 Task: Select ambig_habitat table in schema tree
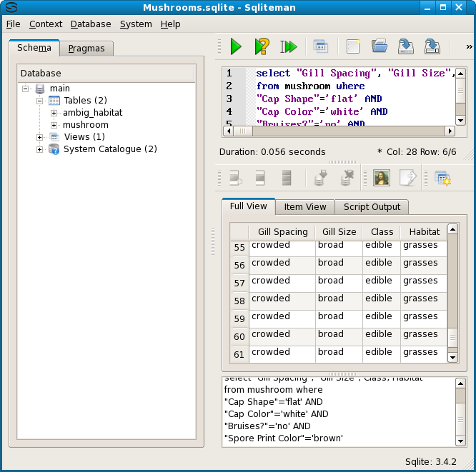point(93,113)
